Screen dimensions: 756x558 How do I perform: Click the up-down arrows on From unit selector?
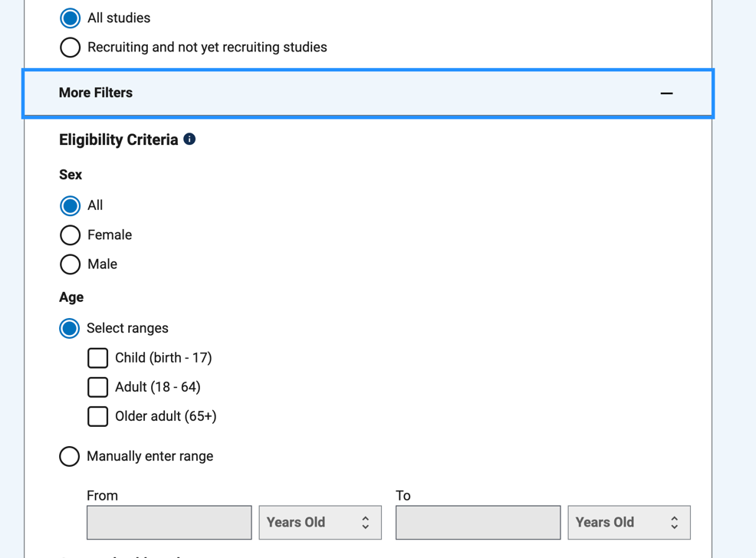point(366,523)
